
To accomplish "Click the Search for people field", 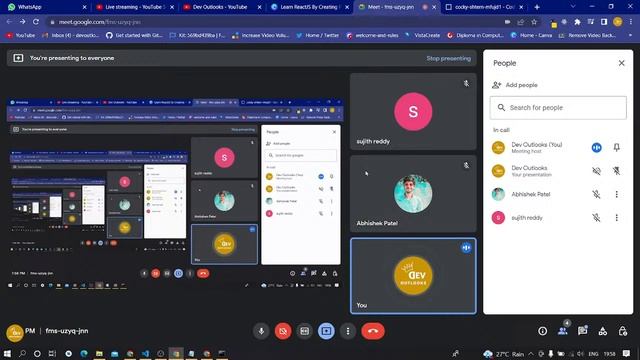I will (558, 108).
